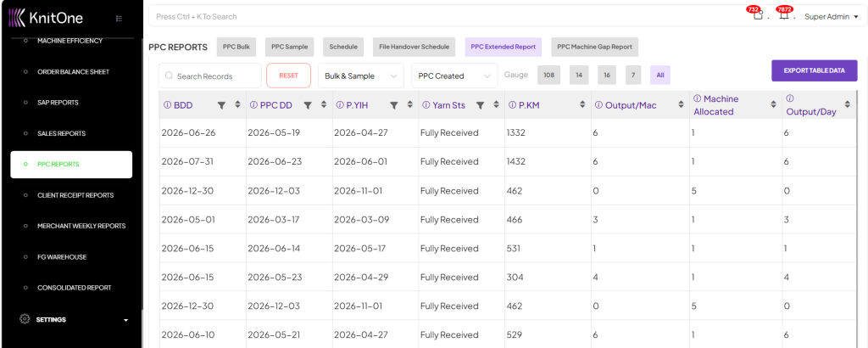This screenshot has height=348, width=868.
Task: Open alerts icon with 7872 badge
Action: click(784, 16)
